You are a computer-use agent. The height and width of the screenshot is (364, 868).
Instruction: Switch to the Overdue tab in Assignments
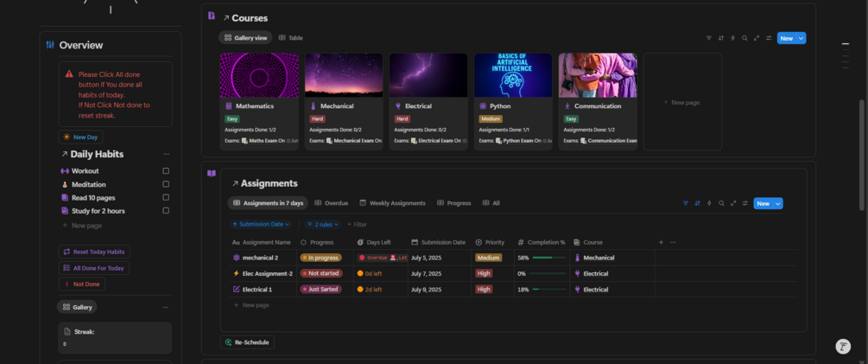click(332, 203)
